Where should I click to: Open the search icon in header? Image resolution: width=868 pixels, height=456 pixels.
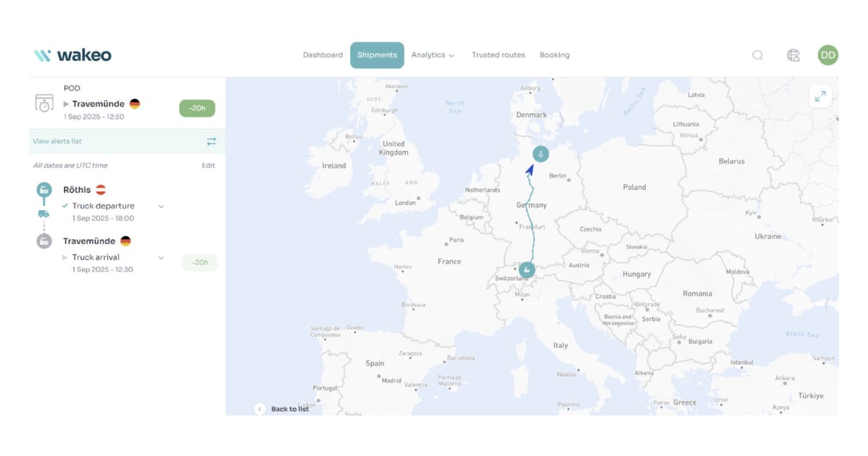coord(757,55)
